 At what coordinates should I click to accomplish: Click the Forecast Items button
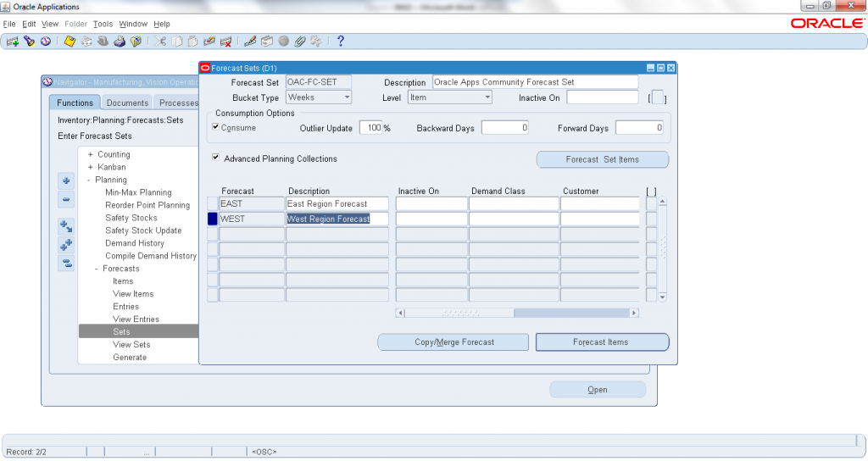602,342
